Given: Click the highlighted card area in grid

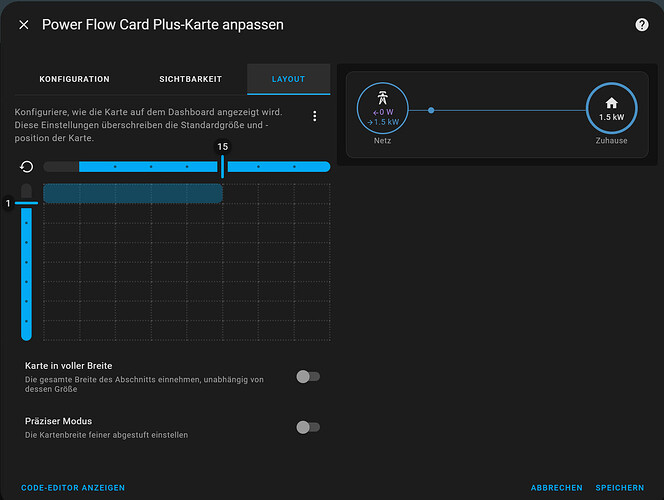Looking at the screenshot, I should pyautogui.click(x=132, y=193).
